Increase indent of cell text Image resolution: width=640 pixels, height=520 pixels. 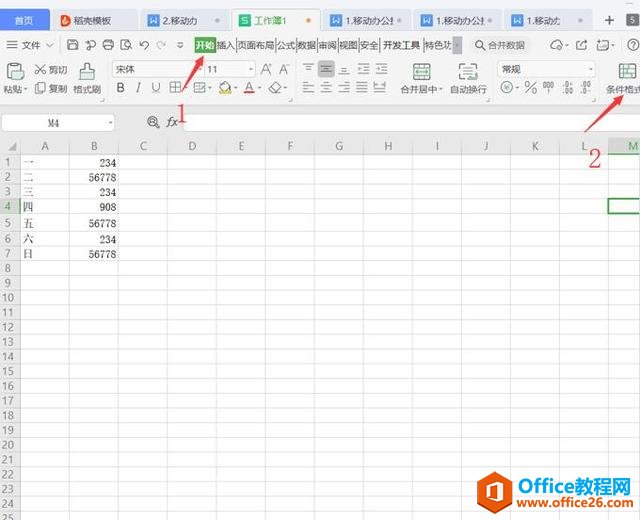[x=381, y=69]
